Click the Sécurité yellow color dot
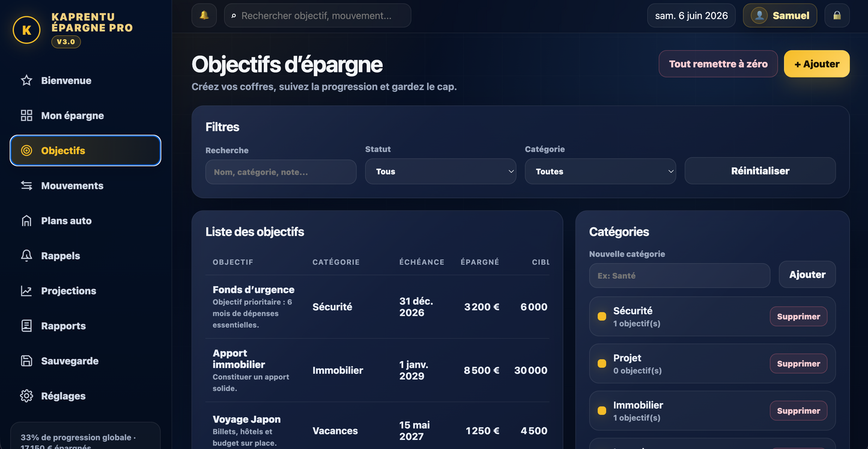This screenshot has width=868, height=449. coord(602,317)
